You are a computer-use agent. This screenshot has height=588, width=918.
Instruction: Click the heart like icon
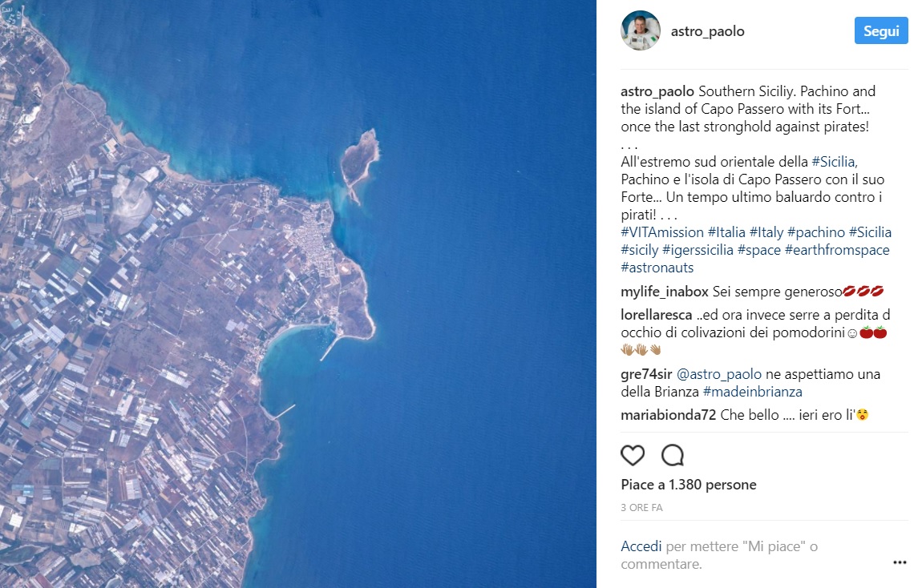tap(633, 456)
